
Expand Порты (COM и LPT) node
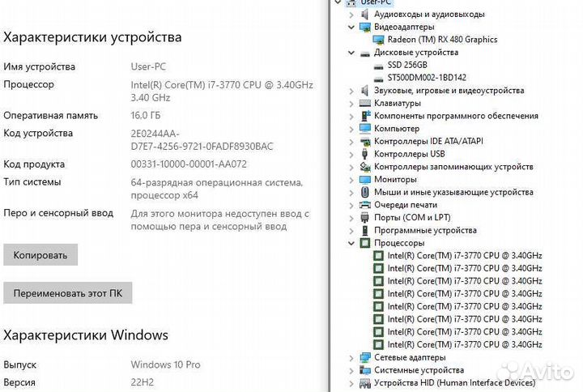tap(351, 218)
